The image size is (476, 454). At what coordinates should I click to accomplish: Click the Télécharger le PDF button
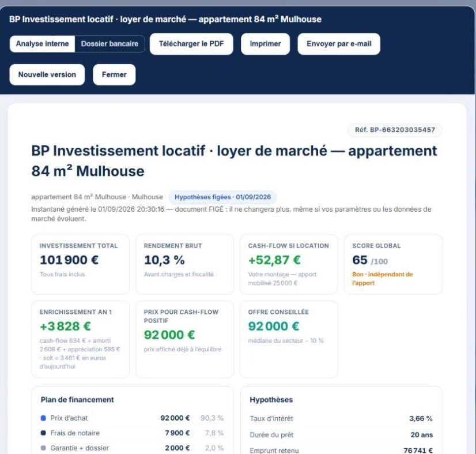[x=191, y=44]
